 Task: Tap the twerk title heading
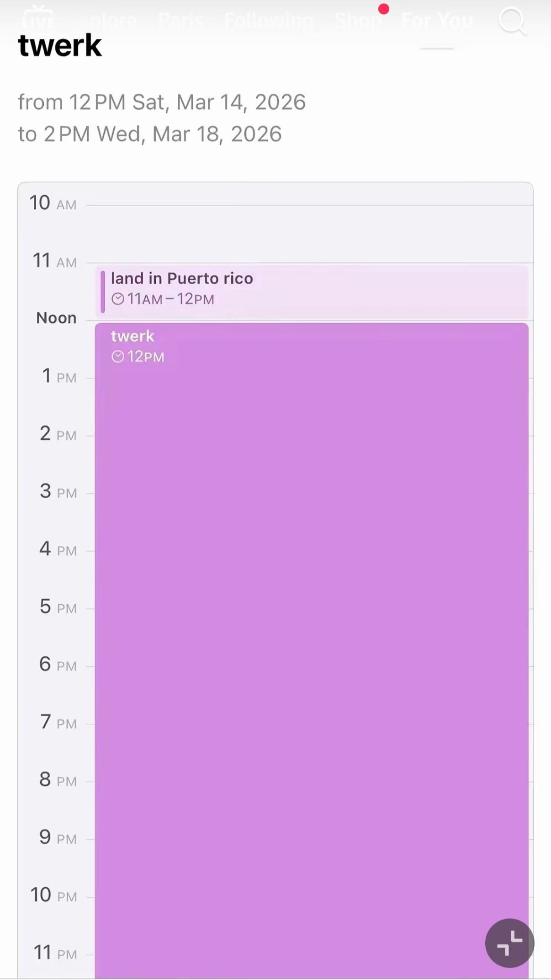pos(60,46)
